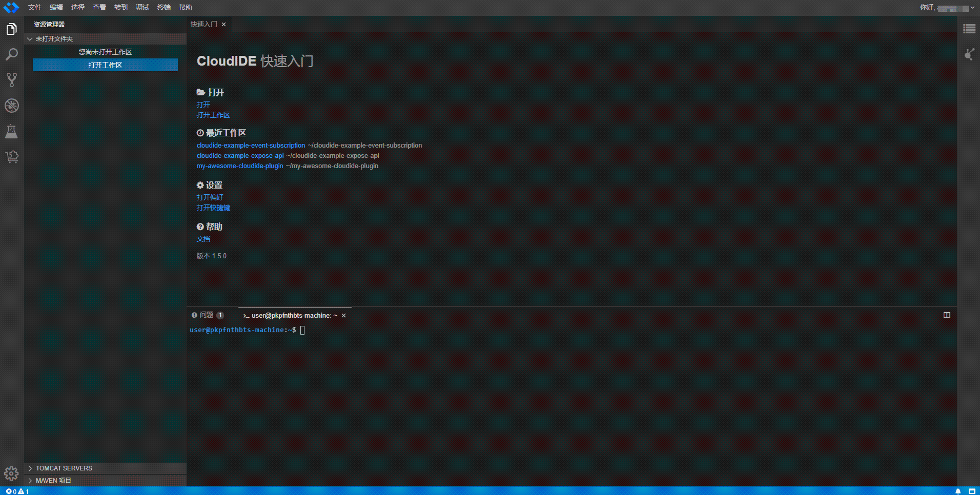Open the 终端 menu
The image size is (980, 495).
coord(164,8)
